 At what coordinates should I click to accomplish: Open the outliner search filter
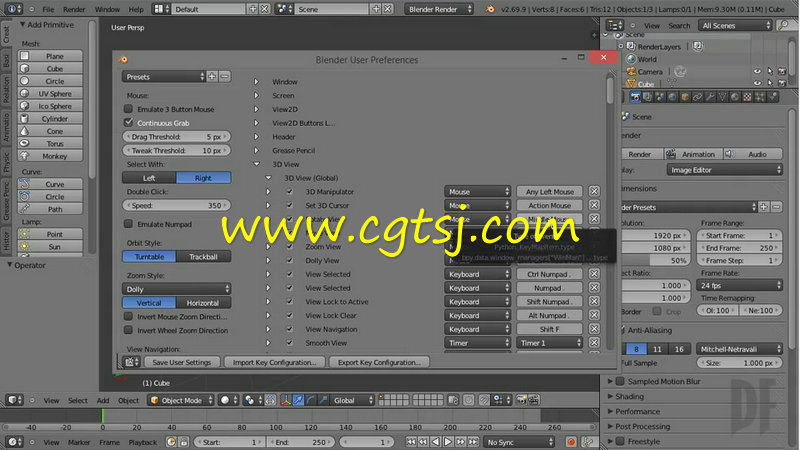(783, 26)
